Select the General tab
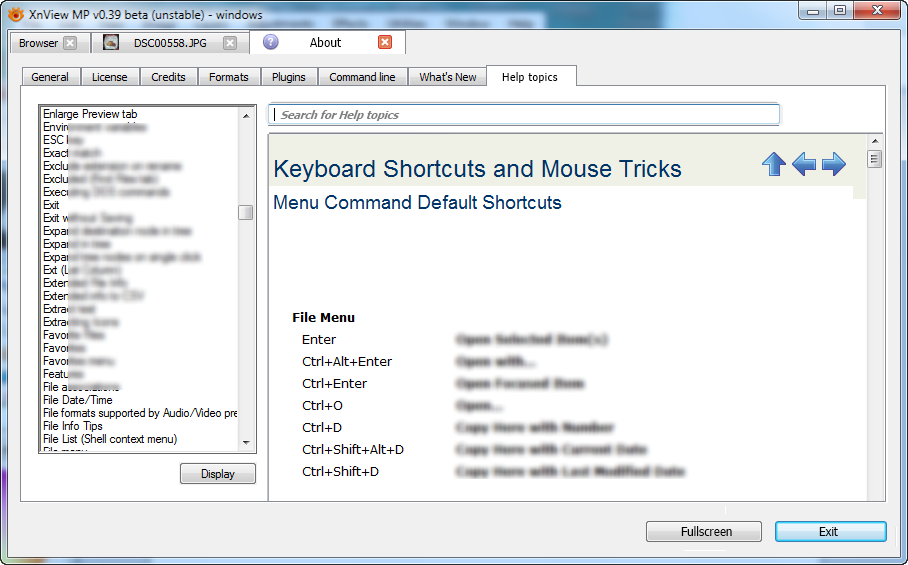The width and height of the screenshot is (908, 565). coord(50,77)
